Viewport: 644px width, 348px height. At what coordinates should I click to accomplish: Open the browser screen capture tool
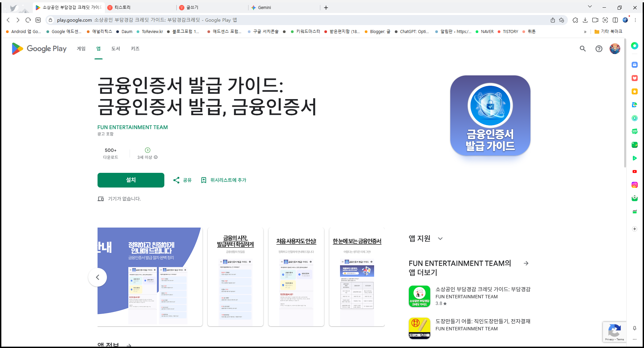[x=606, y=20]
